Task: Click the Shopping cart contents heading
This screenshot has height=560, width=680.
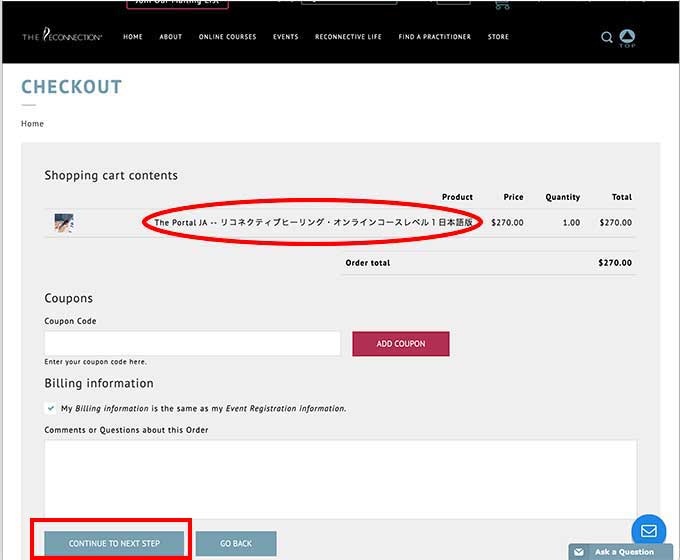Action: [111, 175]
